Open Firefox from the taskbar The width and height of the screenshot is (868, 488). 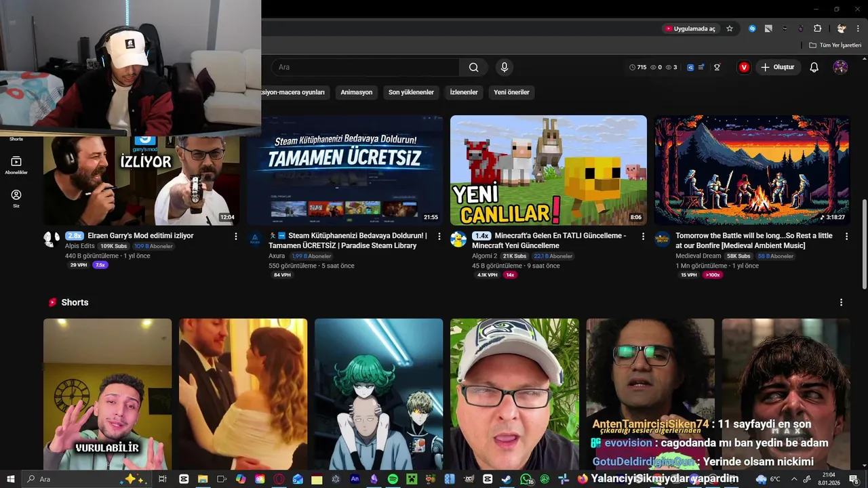(582, 479)
